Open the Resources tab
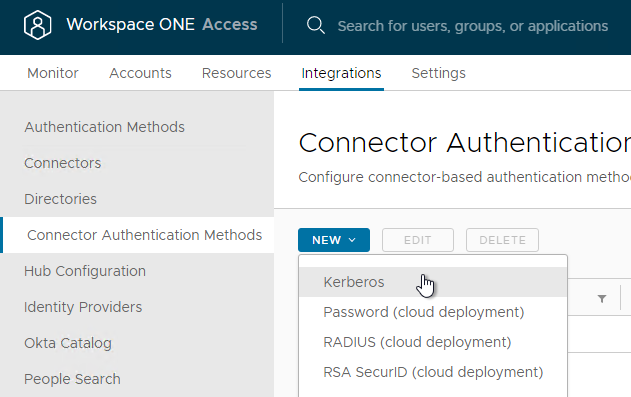The image size is (631, 397). coord(237,73)
